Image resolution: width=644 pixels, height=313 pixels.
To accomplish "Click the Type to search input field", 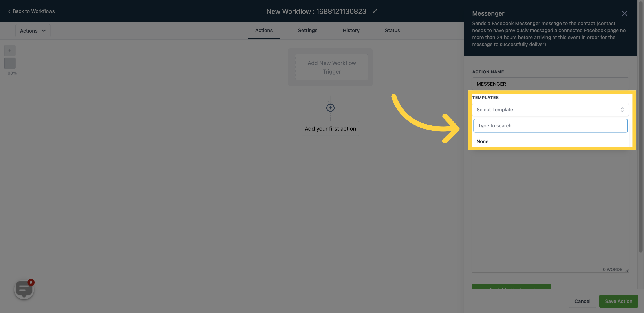I will 550,125.
